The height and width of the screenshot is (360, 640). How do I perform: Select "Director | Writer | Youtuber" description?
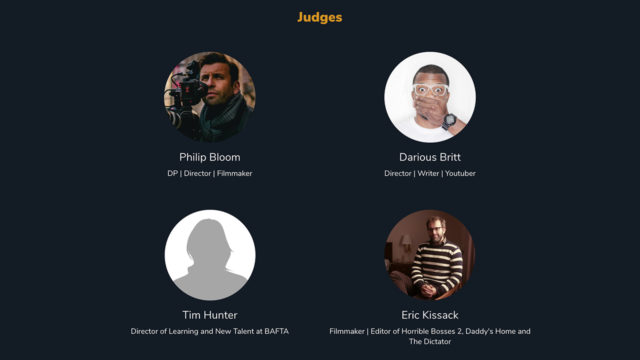click(430, 173)
